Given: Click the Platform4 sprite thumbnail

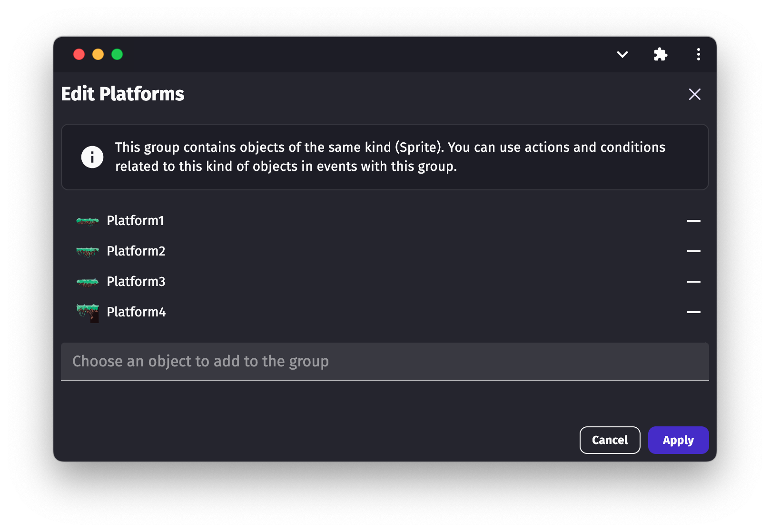Looking at the screenshot, I should [88, 313].
